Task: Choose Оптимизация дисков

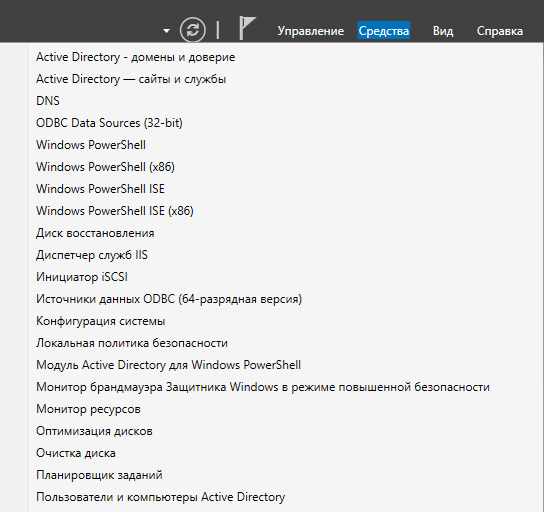Action: click(94, 431)
